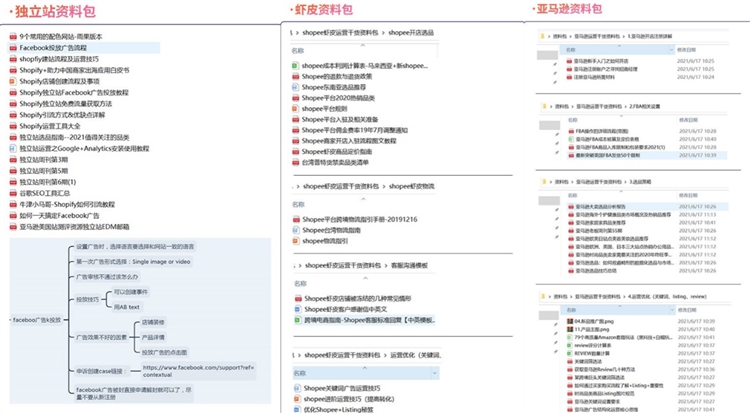Select file Shopify+助力中国商家出海应用白皮书
Screen dimensions: 750x413
pyautogui.click(x=74, y=70)
